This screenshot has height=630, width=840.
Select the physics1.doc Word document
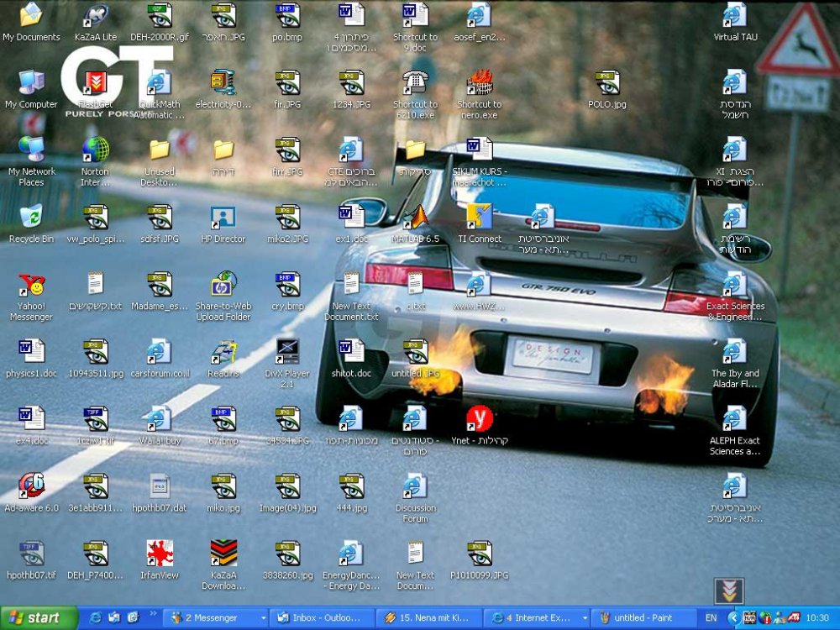click(31, 351)
